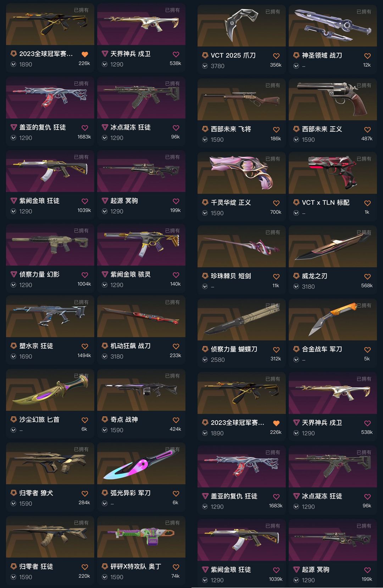Click the tier icon beside 神圣领域 战刀
The width and height of the screenshot is (383, 588).
coord(296,55)
